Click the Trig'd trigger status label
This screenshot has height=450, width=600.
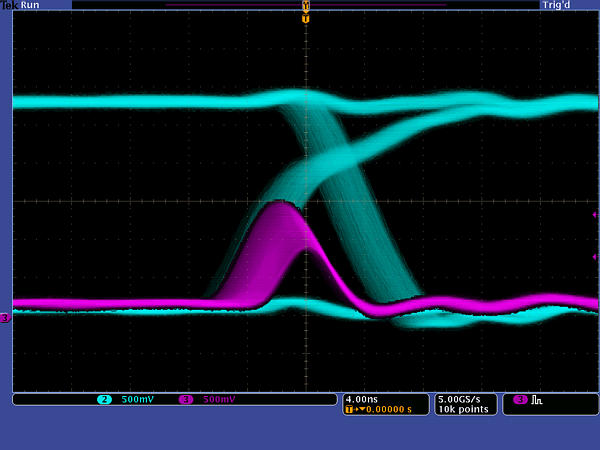click(x=582, y=5)
